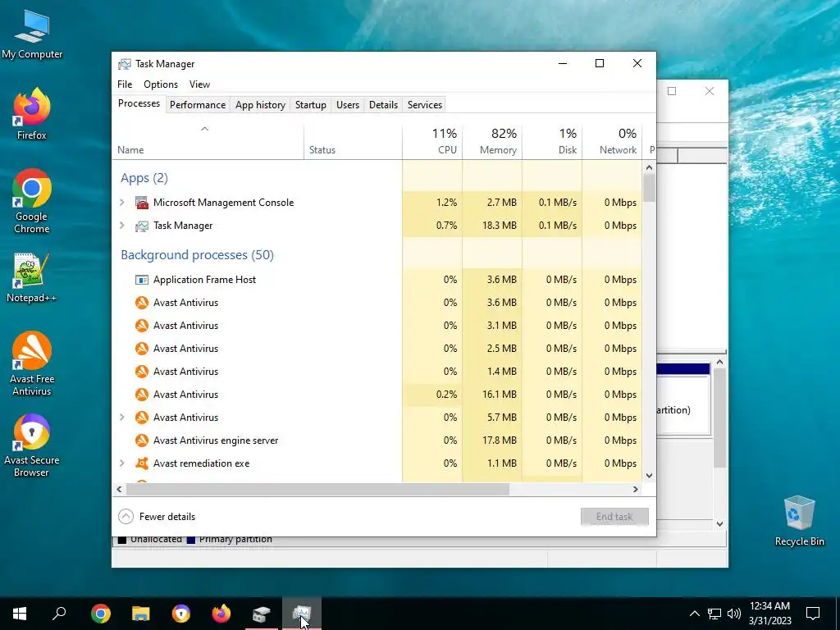Sort by Network column header
The width and height of the screenshot is (840, 630).
pyautogui.click(x=612, y=142)
